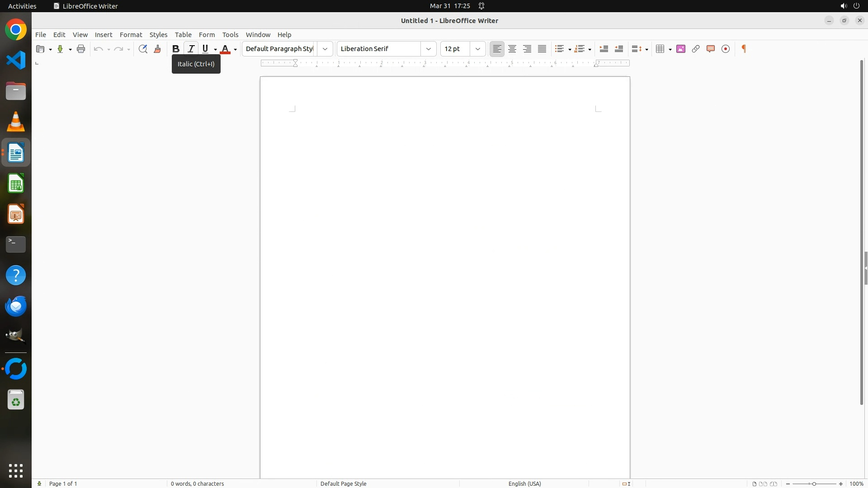
Task: Open the Format menu
Action: point(131,35)
